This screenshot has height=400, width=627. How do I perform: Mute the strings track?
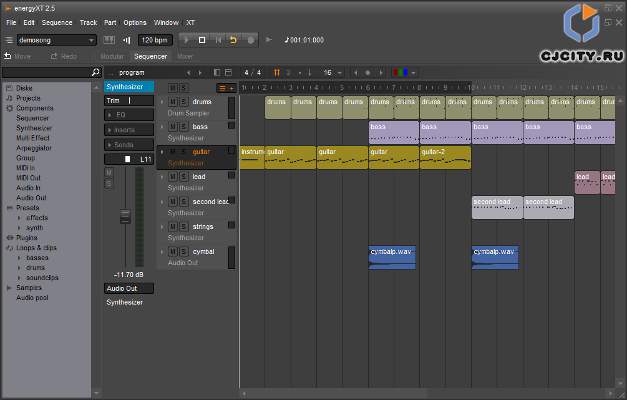tap(173, 226)
